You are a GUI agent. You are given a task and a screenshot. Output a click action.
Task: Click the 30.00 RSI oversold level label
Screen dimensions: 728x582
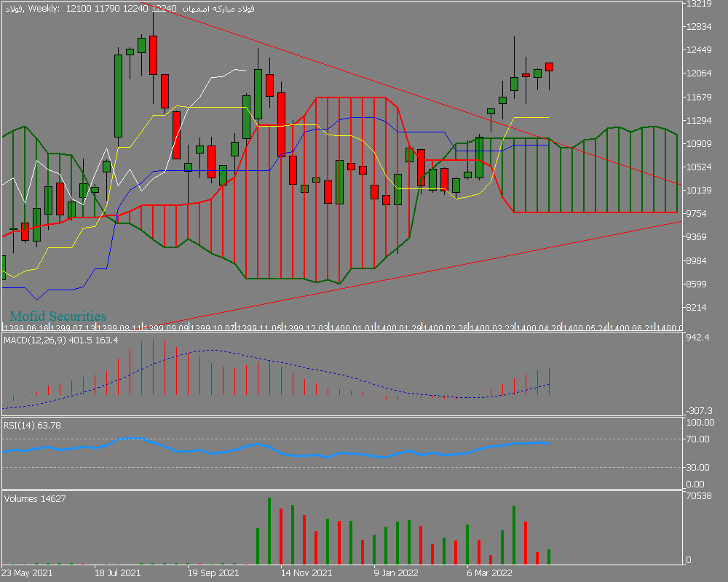(698, 467)
